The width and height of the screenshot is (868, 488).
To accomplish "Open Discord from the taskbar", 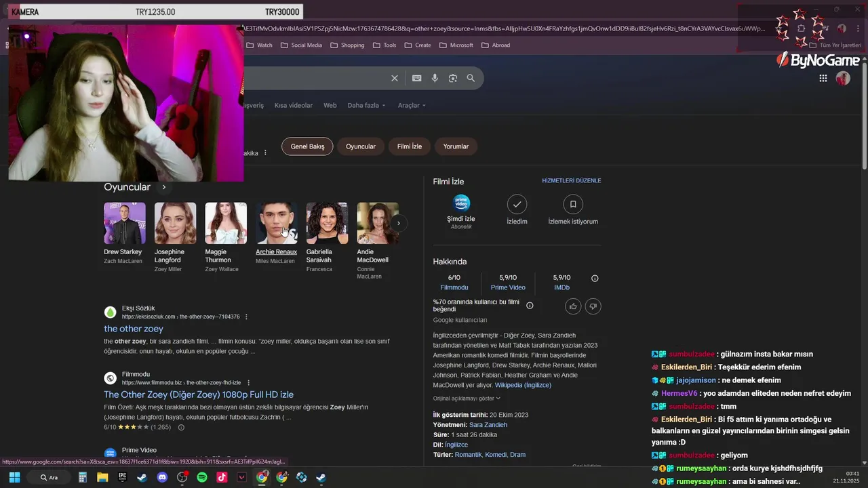I will 162,477.
